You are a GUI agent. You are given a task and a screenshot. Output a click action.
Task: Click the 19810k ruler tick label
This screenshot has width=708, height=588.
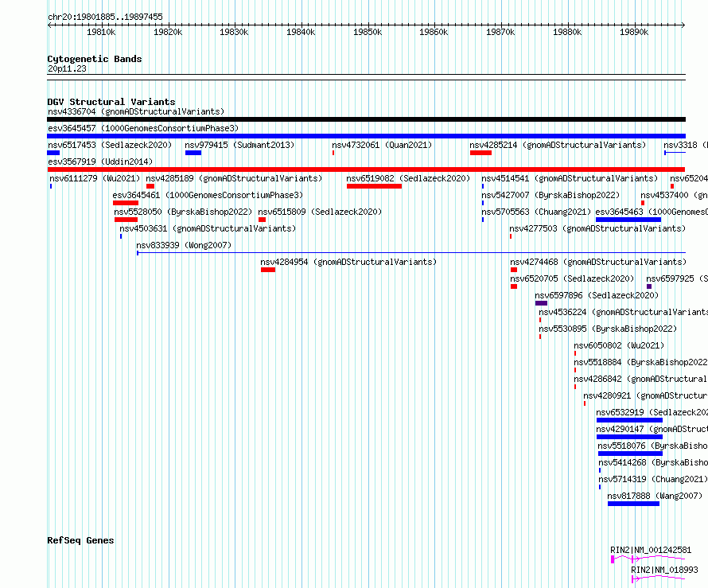[101, 32]
